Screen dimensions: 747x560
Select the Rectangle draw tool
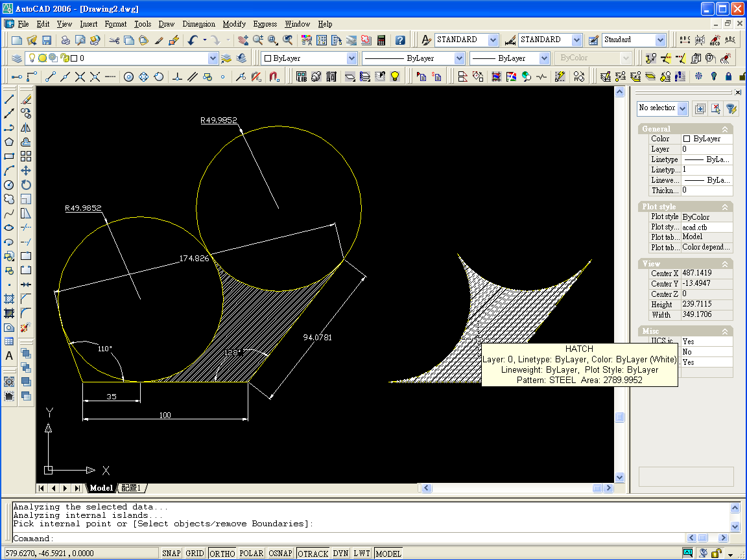click(x=9, y=156)
